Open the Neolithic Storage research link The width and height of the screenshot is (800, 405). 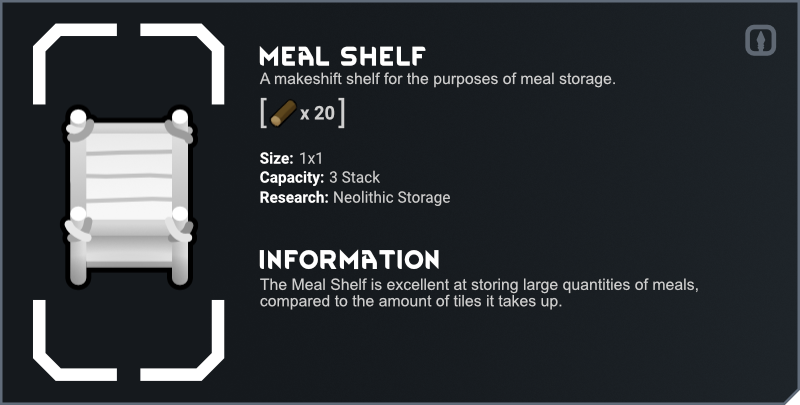pyautogui.click(x=391, y=197)
